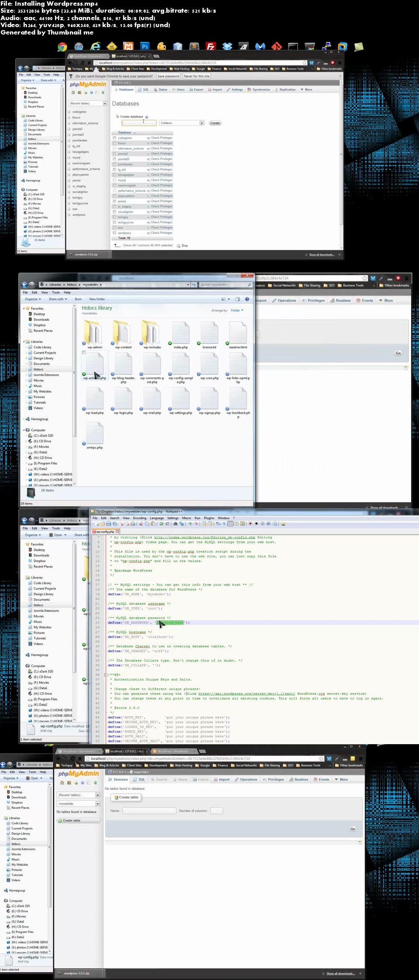This screenshot has height=980, width=419.
Task: Open the Collation dropdown
Action: (182, 123)
